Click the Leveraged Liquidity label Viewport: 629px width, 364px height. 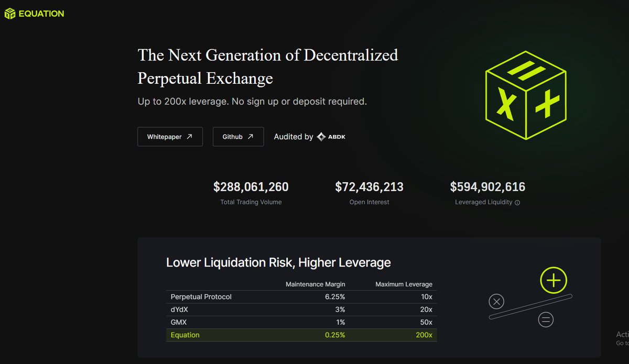(484, 202)
